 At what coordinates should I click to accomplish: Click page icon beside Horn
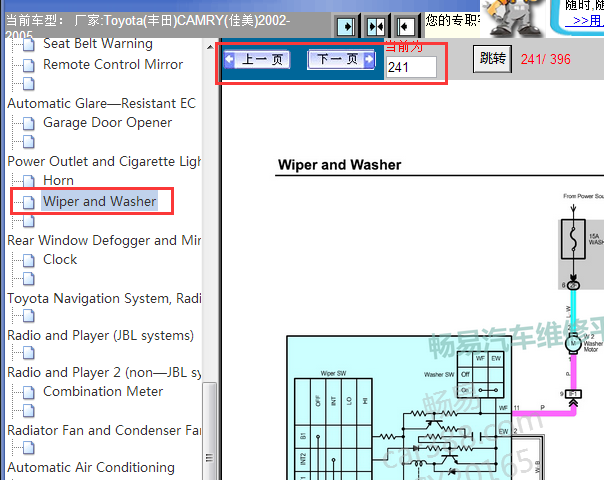coord(29,181)
